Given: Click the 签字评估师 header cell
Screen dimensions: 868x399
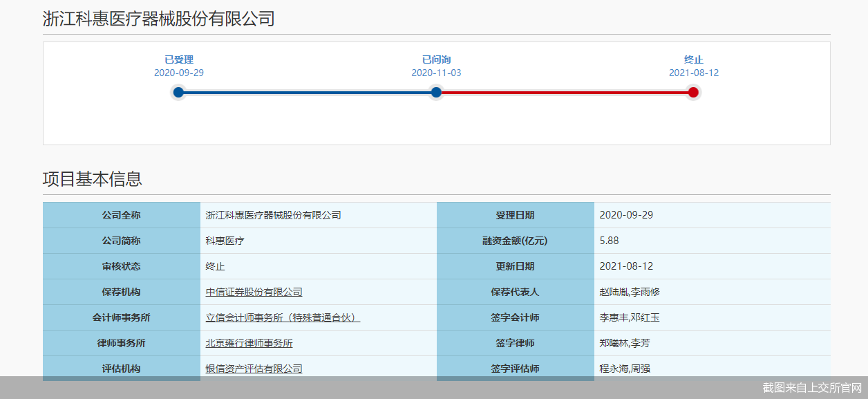Looking at the screenshot, I should coord(516,369).
